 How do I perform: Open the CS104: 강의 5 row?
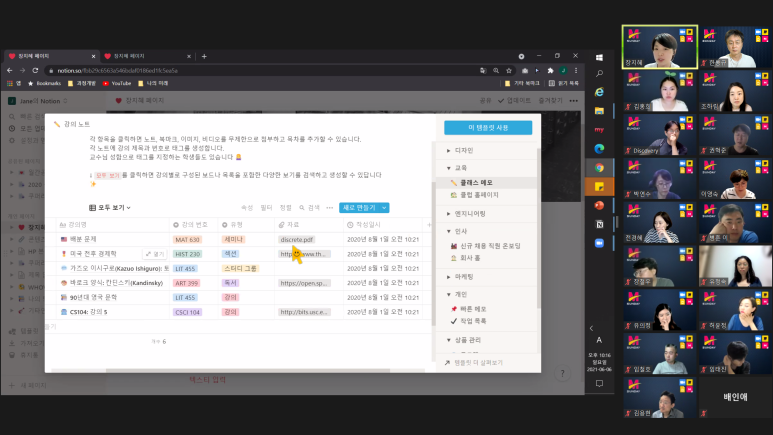tap(88, 312)
